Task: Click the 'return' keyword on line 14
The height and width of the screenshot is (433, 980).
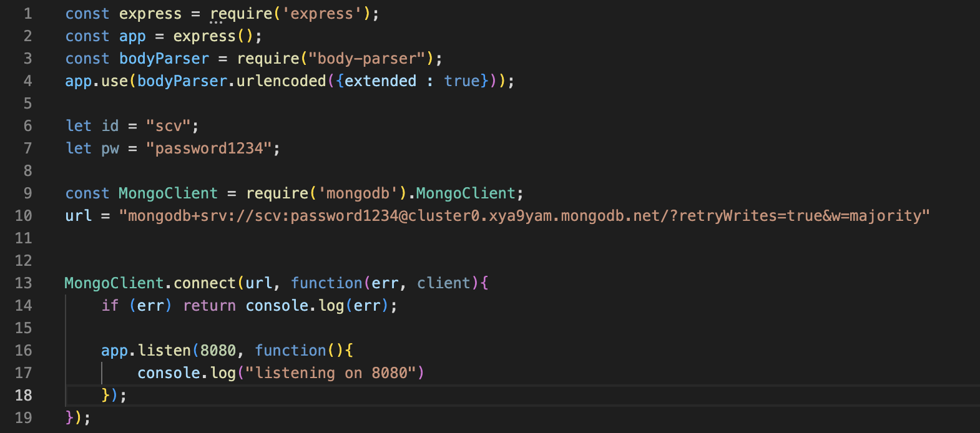Action: pyautogui.click(x=209, y=306)
